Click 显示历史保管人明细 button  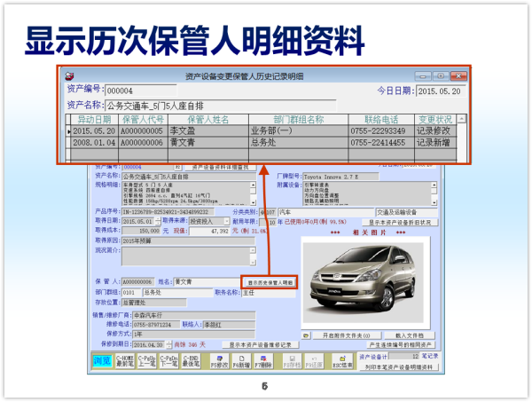270,282
